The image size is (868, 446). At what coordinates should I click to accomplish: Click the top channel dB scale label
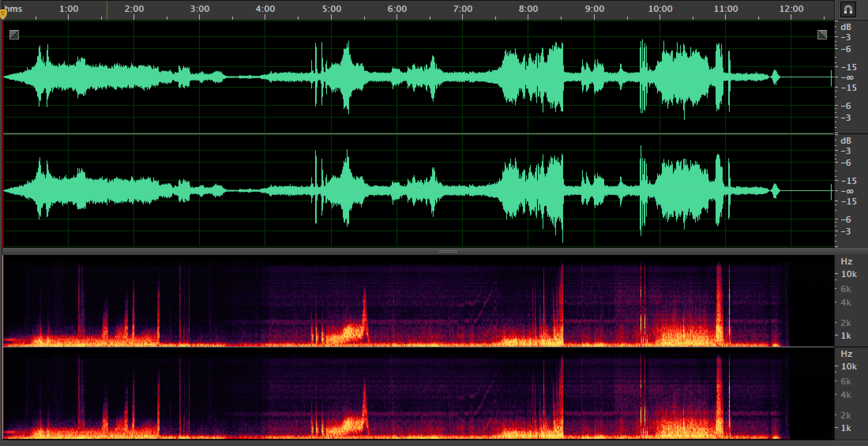[846, 27]
